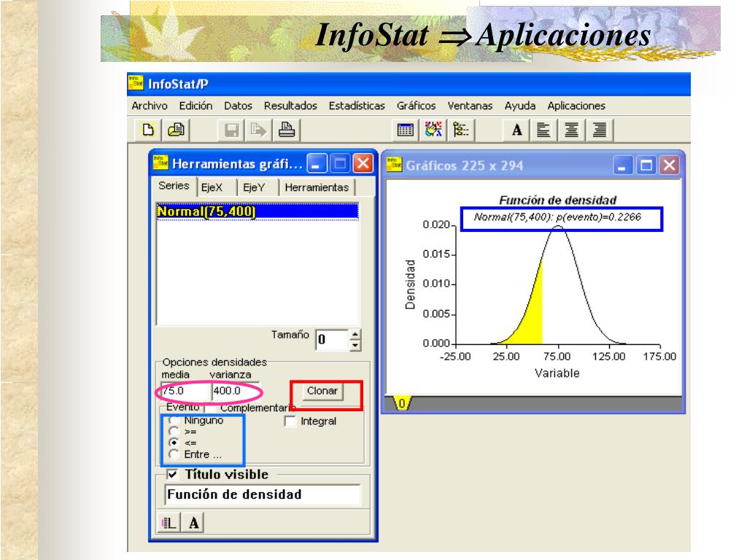Maximize the Gráficos window
The width and height of the screenshot is (747, 560).
pyautogui.click(x=646, y=166)
